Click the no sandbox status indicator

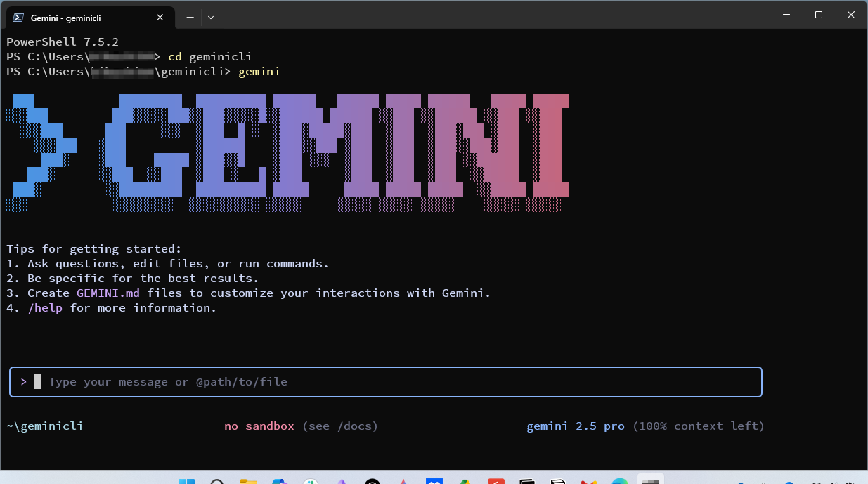coord(259,426)
